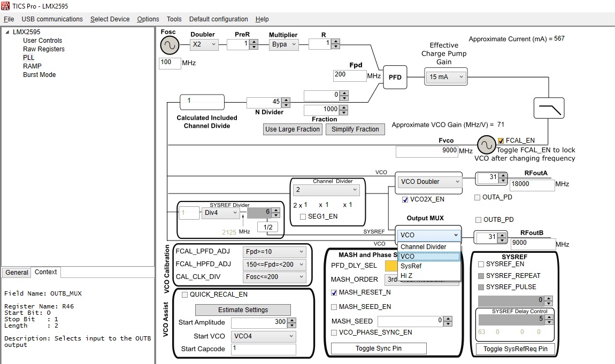This screenshot has width=615, height=364.
Task: Open the Options menu
Action: [148, 19]
